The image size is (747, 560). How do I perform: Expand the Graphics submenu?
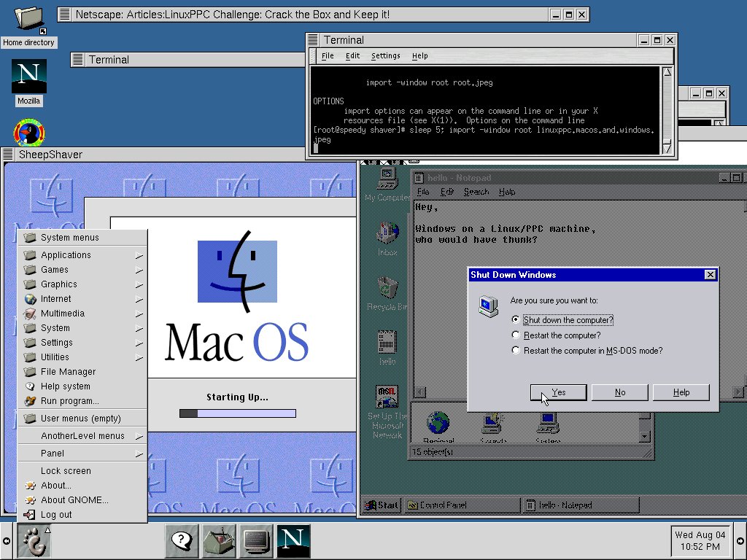[83, 284]
